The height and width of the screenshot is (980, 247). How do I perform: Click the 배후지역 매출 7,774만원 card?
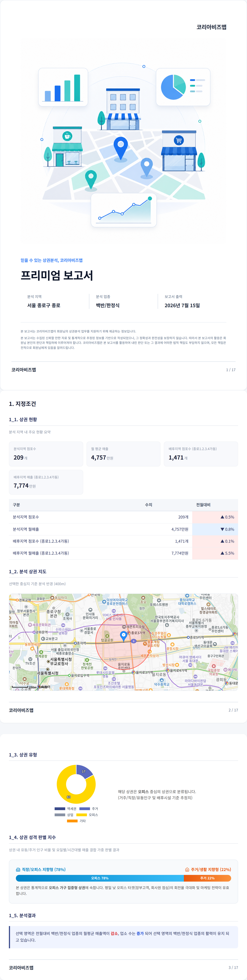(x=46, y=482)
